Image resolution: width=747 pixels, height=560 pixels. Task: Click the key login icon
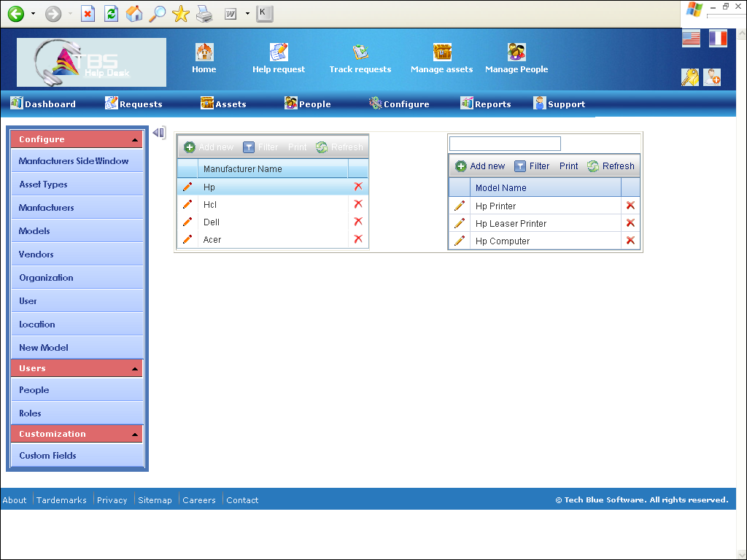690,77
